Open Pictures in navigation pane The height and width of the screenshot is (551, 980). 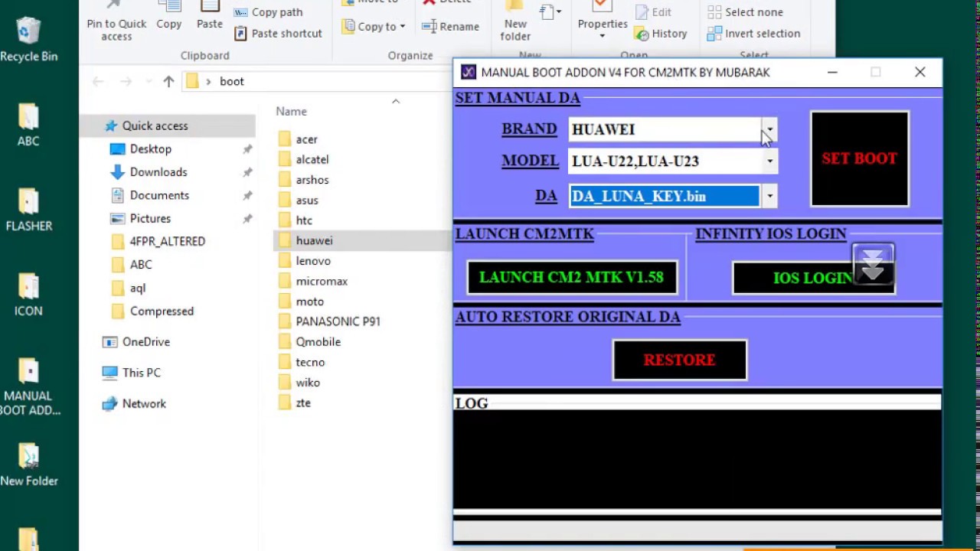[150, 218]
